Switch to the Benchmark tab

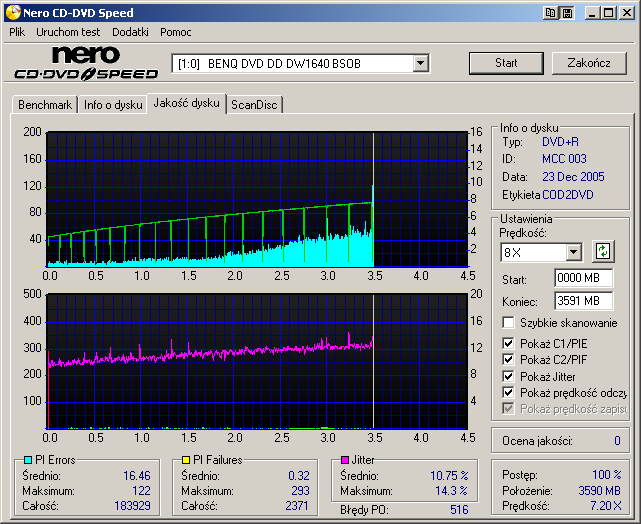pyautogui.click(x=45, y=105)
